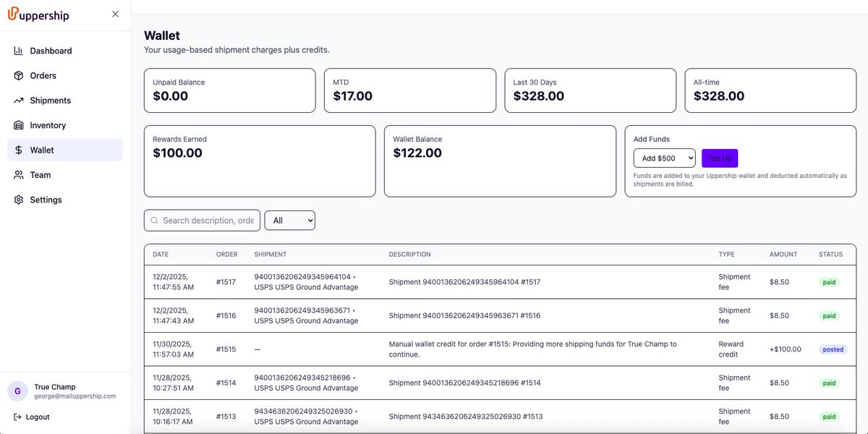Click the DESCRIPTION column header

(410, 255)
